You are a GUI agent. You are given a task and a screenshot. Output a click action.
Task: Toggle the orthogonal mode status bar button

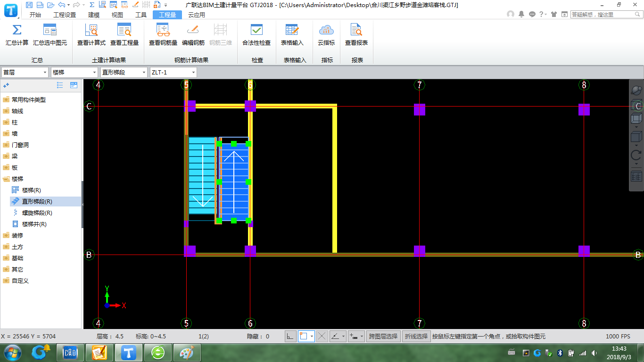coord(290,336)
